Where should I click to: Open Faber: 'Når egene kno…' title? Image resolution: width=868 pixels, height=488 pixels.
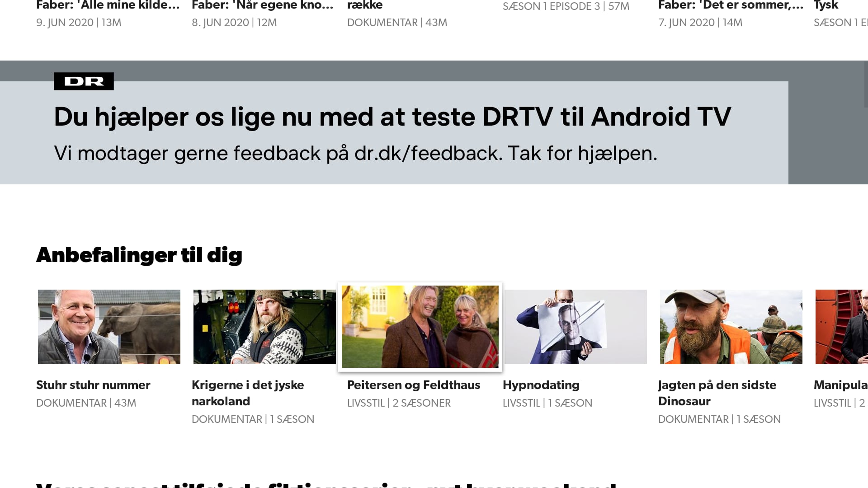[263, 5]
